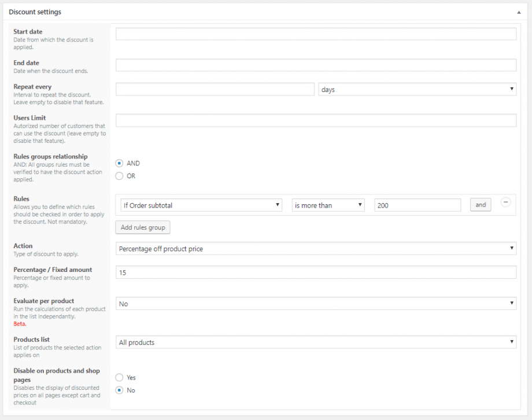Image resolution: width=532 pixels, height=420 pixels.
Task: Focus the Start date field
Action: pyautogui.click(x=316, y=34)
